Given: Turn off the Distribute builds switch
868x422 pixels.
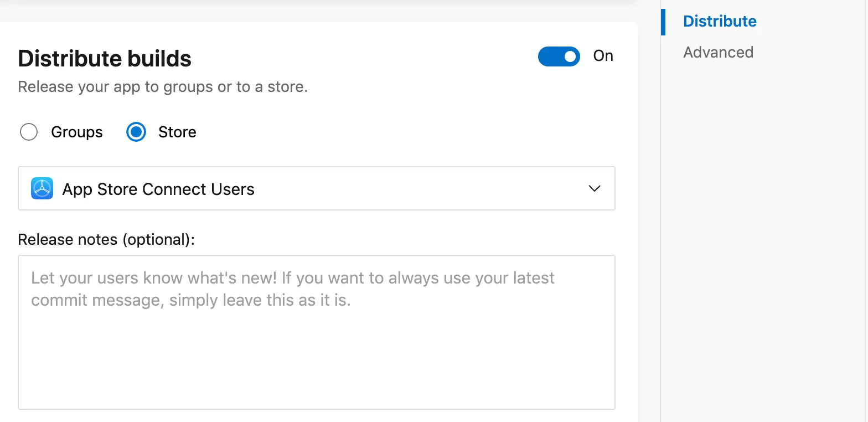Looking at the screenshot, I should point(559,56).
